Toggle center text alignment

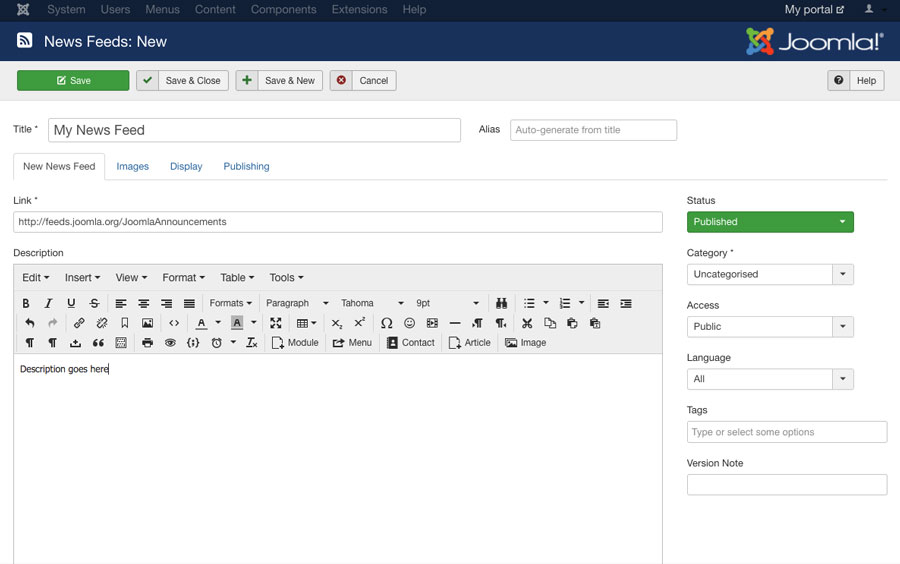143,303
